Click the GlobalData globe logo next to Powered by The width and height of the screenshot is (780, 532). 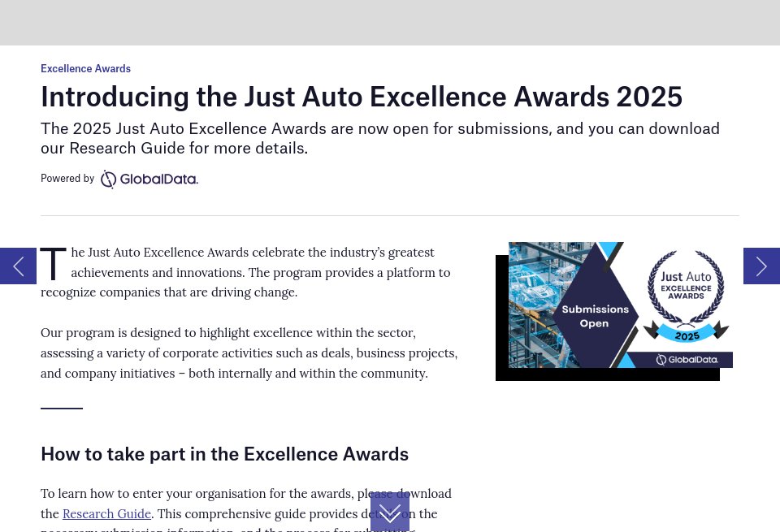point(109,179)
